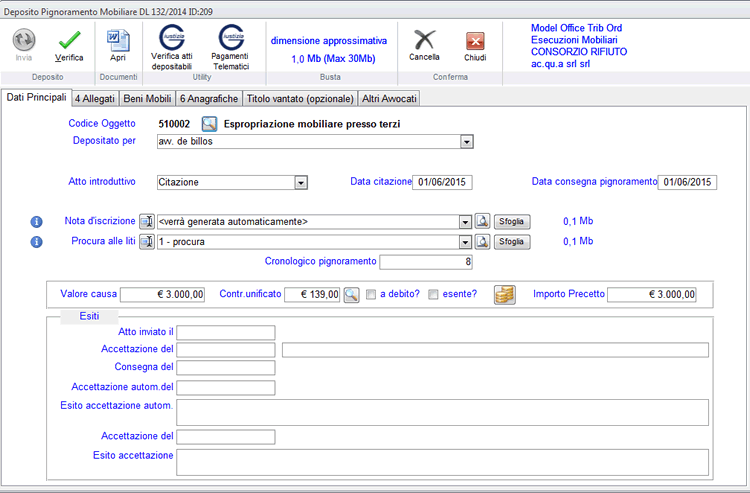The width and height of the screenshot is (750, 493).
Task: Open document with Apri Word icon
Action: tap(118, 40)
